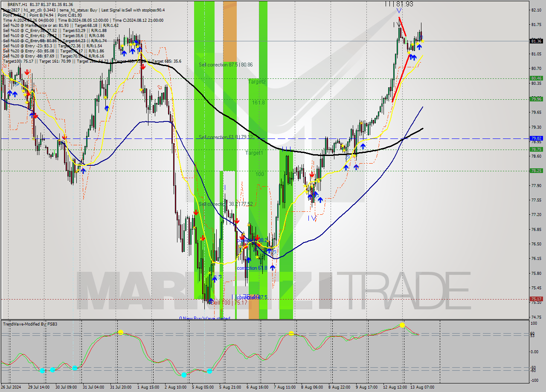Click the 'Sell correction 87.5 | 80.86' label

click(x=226, y=65)
